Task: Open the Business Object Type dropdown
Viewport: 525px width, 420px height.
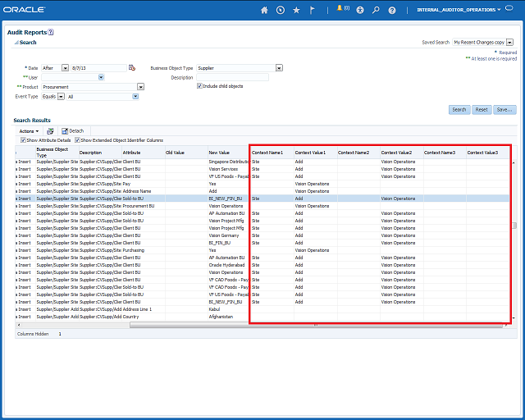Action: (279, 68)
